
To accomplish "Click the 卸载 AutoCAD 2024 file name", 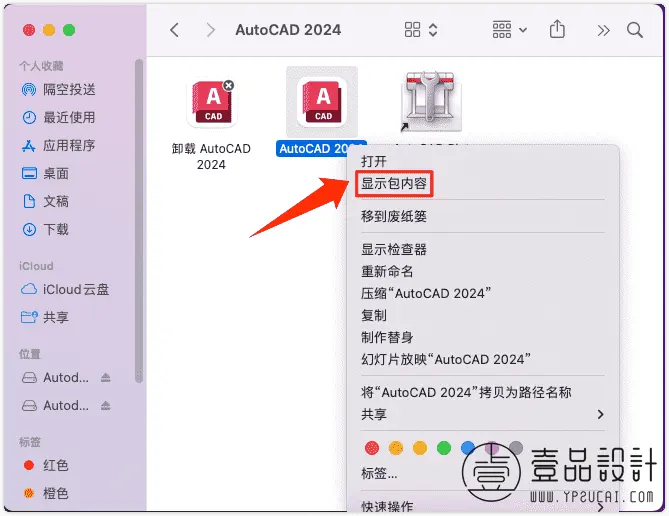I will 211,156.
